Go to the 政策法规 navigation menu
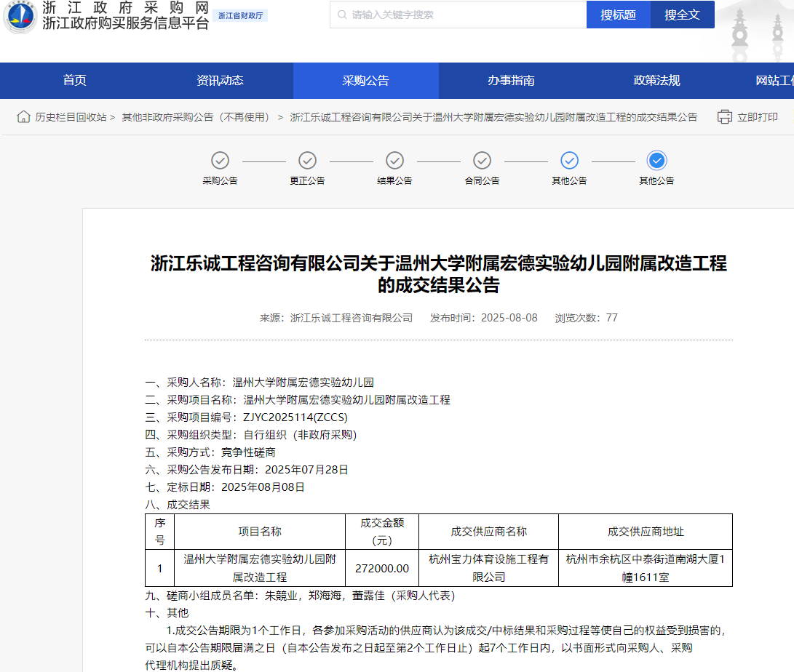Viewport: 794px width, 672px height. coord(656,81)
